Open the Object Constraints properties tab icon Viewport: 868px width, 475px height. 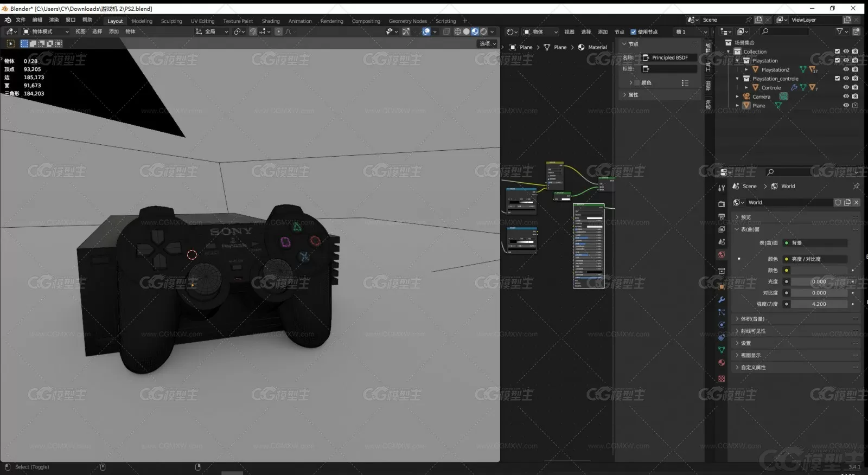pyautogui.click(x=722, y=337)
